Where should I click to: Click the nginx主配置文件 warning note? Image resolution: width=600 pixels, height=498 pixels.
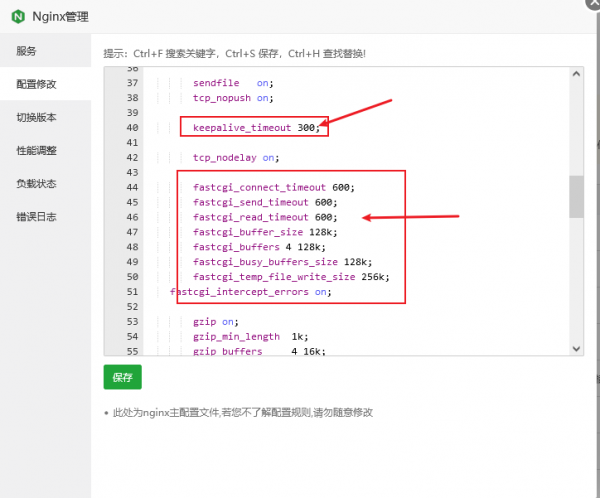243,413
